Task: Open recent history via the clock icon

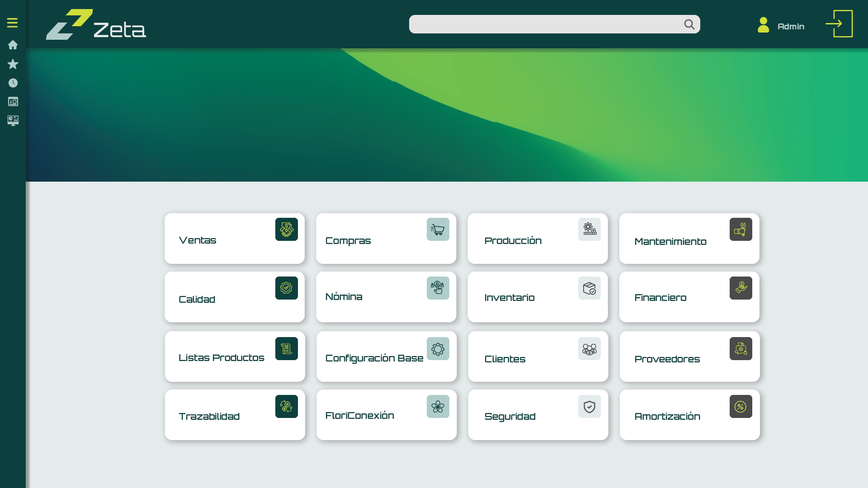Action: click(13, 83)
